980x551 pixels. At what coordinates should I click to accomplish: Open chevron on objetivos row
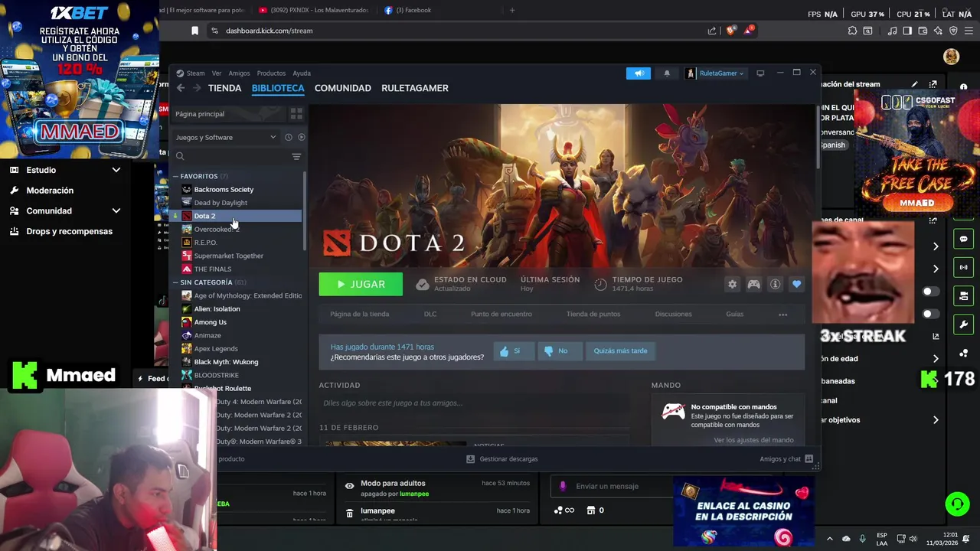coord(936,420)
